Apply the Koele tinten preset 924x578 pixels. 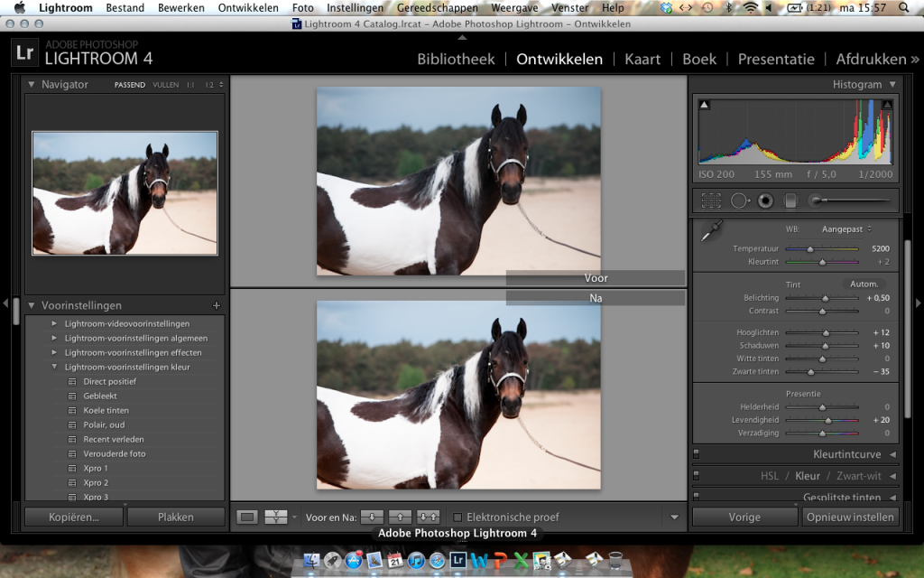[106, 411]
